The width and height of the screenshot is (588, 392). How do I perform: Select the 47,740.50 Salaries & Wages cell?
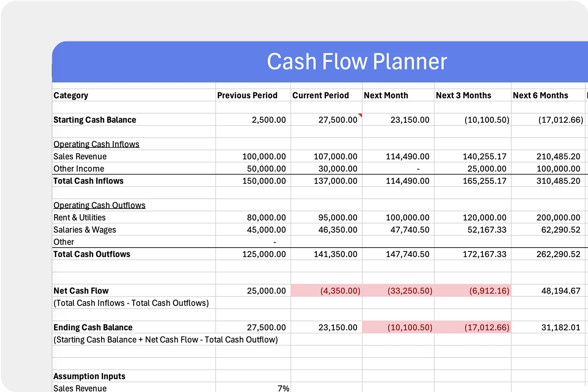point(398,230)
